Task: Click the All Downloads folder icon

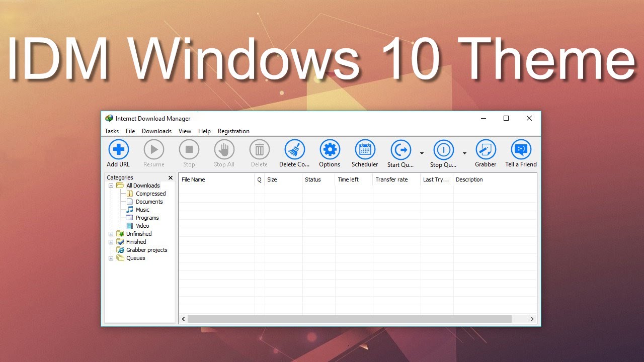Action: (120, 186)
